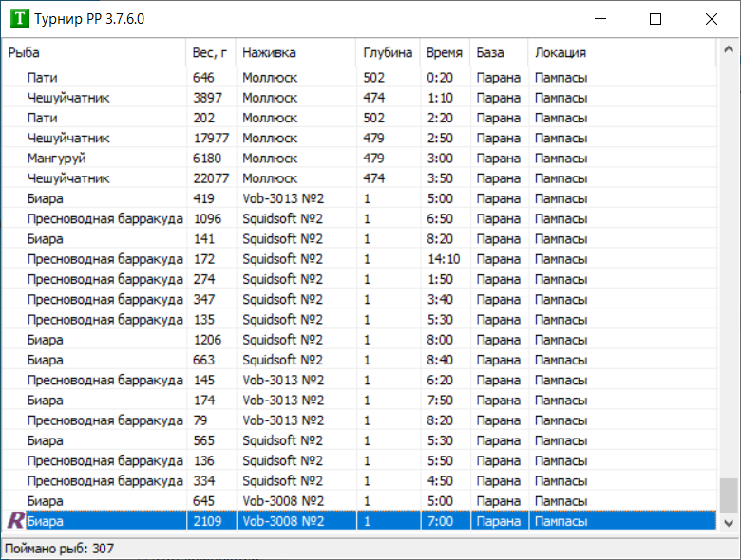Select the Биара row weighing 1206

[359, 340]
